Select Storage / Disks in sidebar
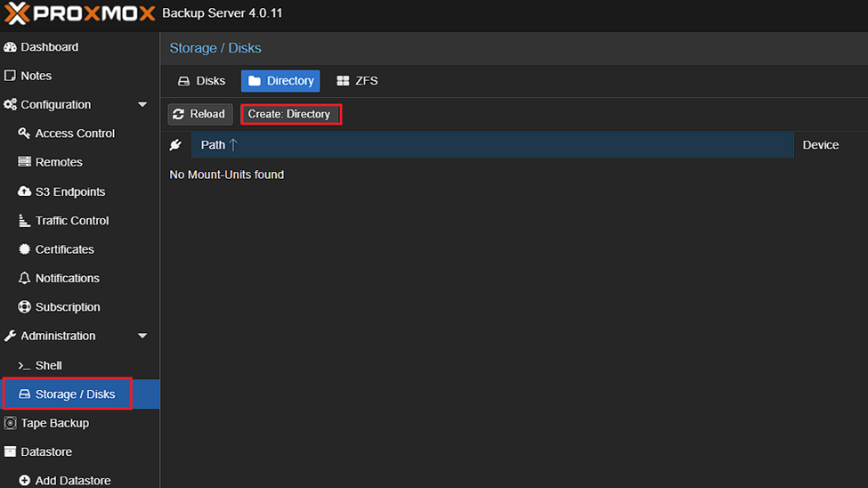This screenshot has width=868, height=488. [x=75, y=394]
